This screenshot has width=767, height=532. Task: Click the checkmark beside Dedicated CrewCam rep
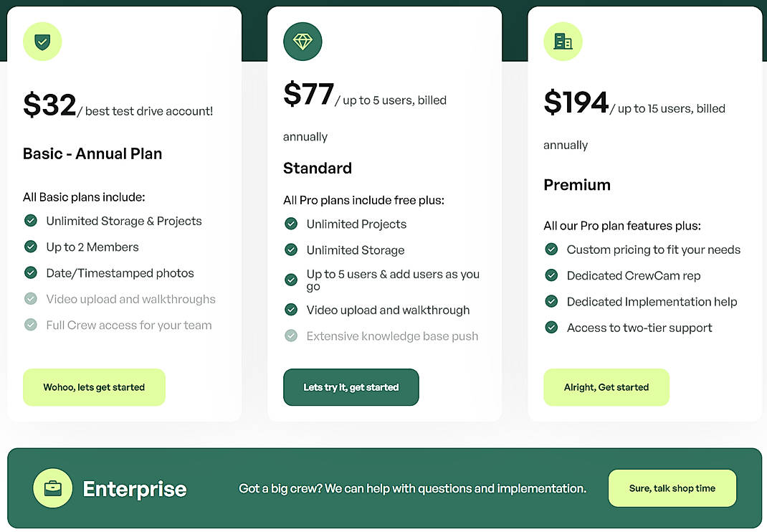pos(551,275)
